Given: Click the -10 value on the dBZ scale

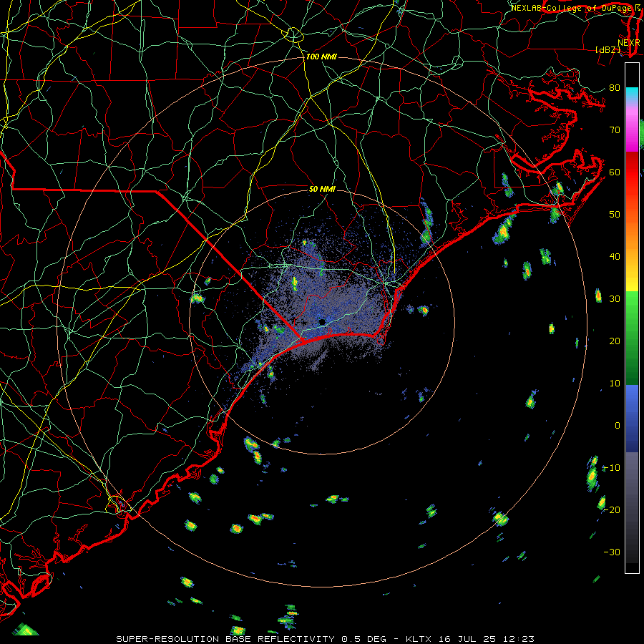Looking at the screenshot, I should [x=612, y=468].
